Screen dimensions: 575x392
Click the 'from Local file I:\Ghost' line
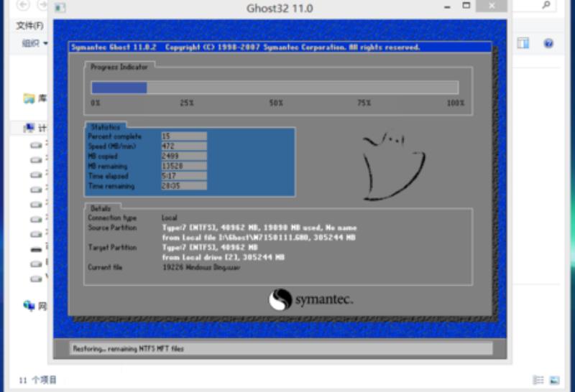259,238
